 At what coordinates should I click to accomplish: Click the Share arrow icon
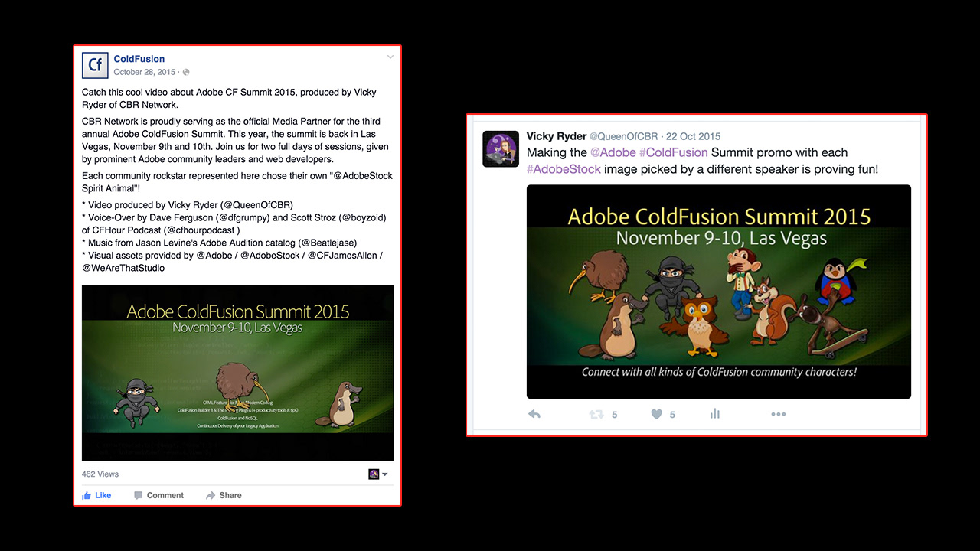tap(211, 496)
